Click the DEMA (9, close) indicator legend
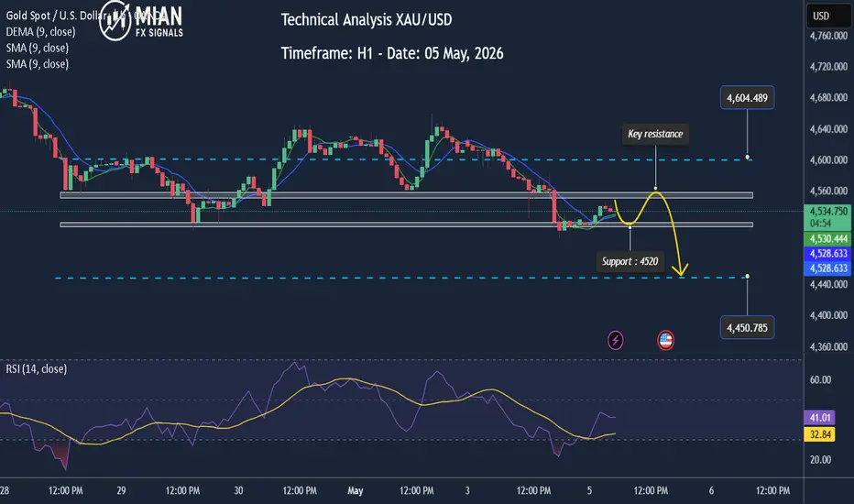This screenshot has height=504, width=854. point(41,32)
